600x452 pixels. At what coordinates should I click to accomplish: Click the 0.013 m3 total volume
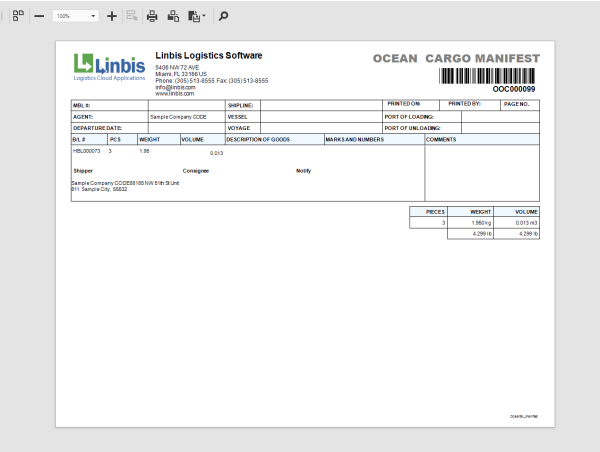point(526,223)
